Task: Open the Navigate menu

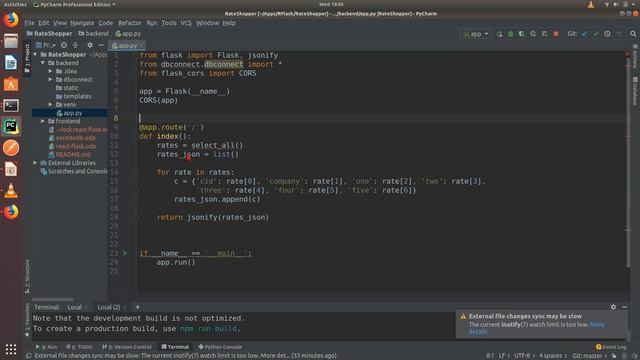Action: 82,23
